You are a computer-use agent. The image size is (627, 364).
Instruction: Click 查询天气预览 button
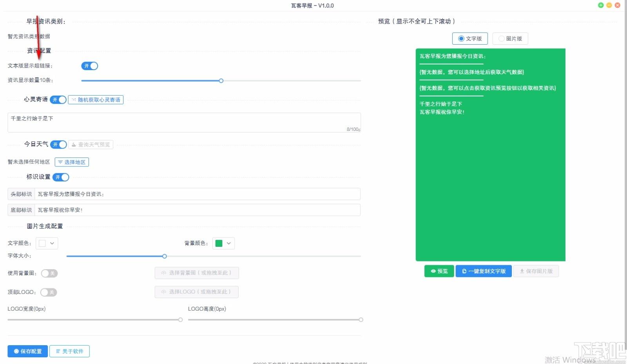point(91,145)
